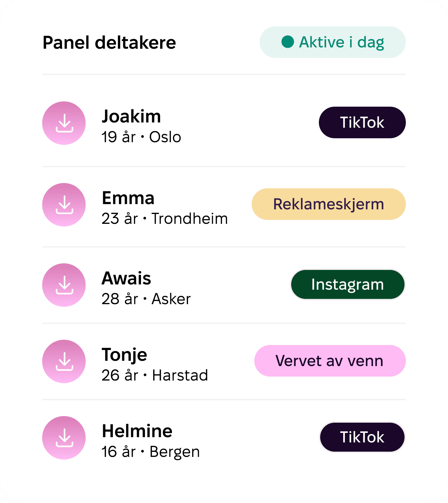Open Awais's participant name
The width and height of the screenshot is (448, 503).
(126, 278)
